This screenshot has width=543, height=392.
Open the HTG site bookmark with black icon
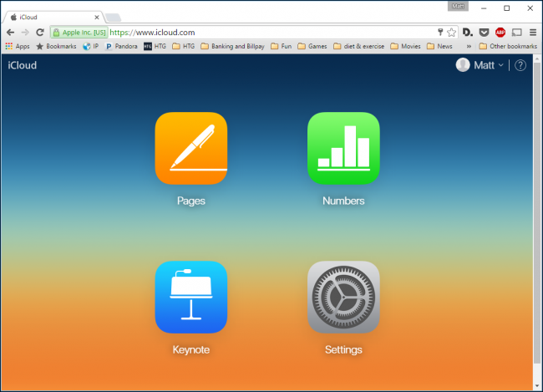(x=155, y=46)
